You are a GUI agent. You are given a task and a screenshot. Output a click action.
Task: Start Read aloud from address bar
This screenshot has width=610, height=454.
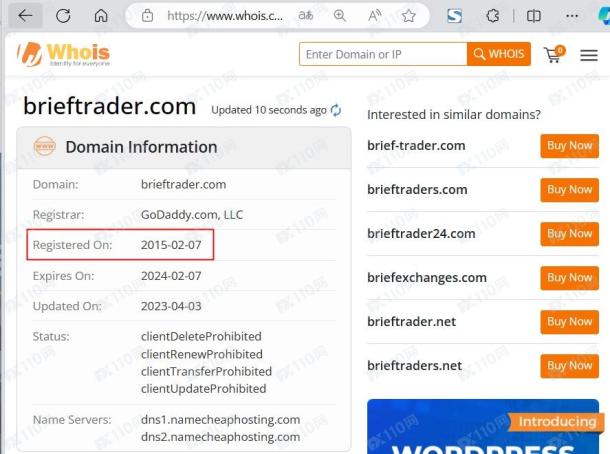point(374,16)
